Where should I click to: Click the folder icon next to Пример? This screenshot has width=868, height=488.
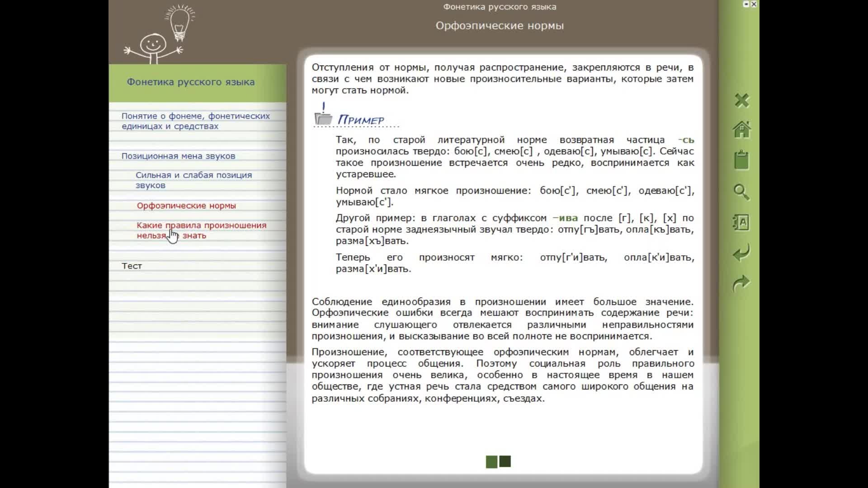(323, 118)
